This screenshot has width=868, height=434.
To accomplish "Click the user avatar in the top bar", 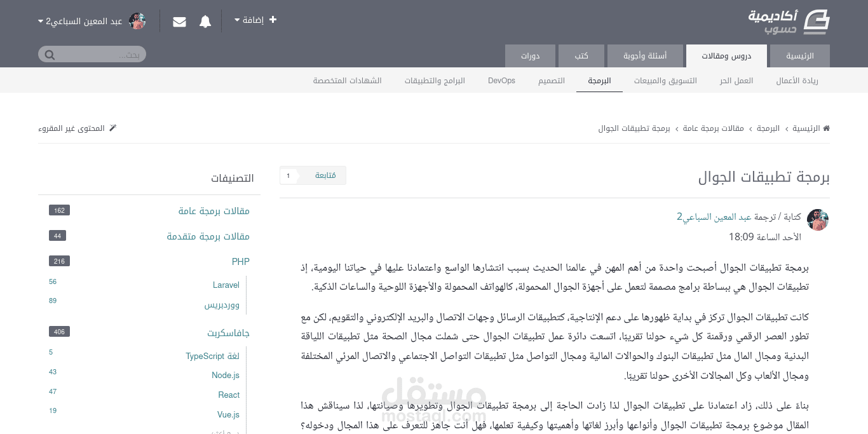I will tap(137, 21).
